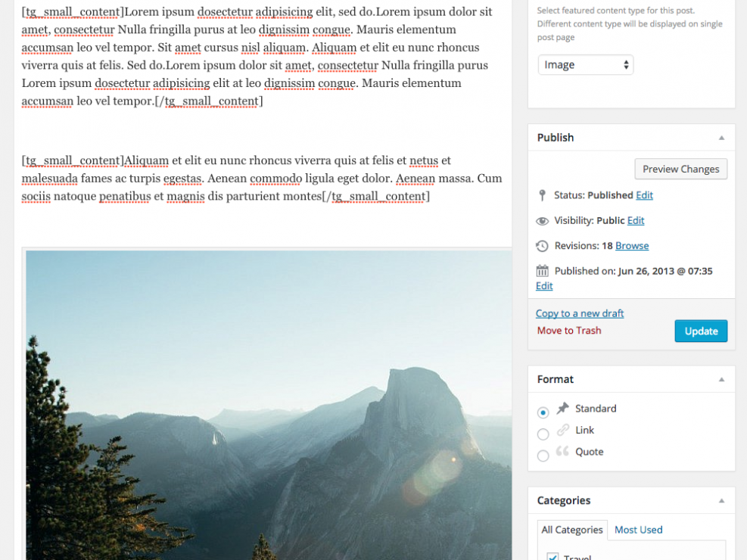Click the Move to Trash link
Image resolution: width=747 pixels, height=560 pixels.
[x=569, y=331]
